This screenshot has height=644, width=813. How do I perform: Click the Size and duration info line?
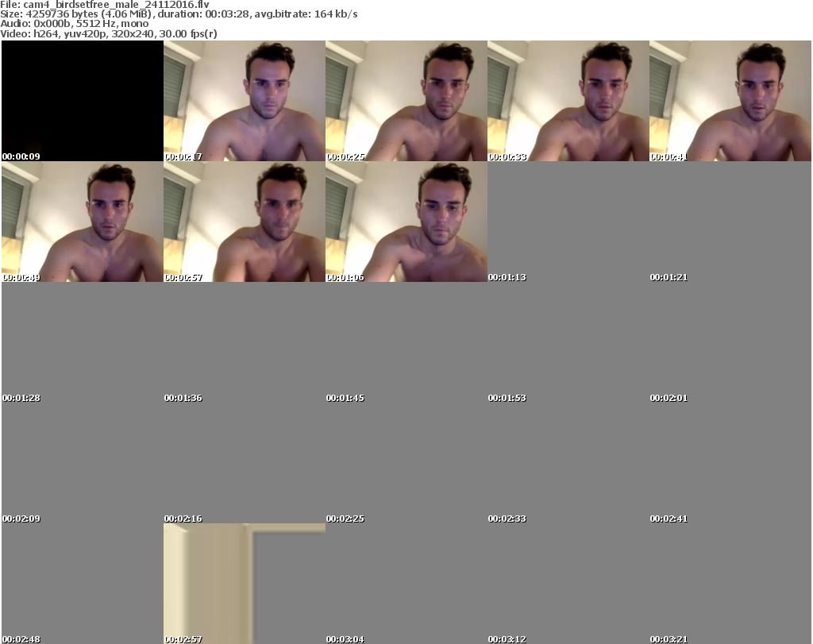(179, 13)
